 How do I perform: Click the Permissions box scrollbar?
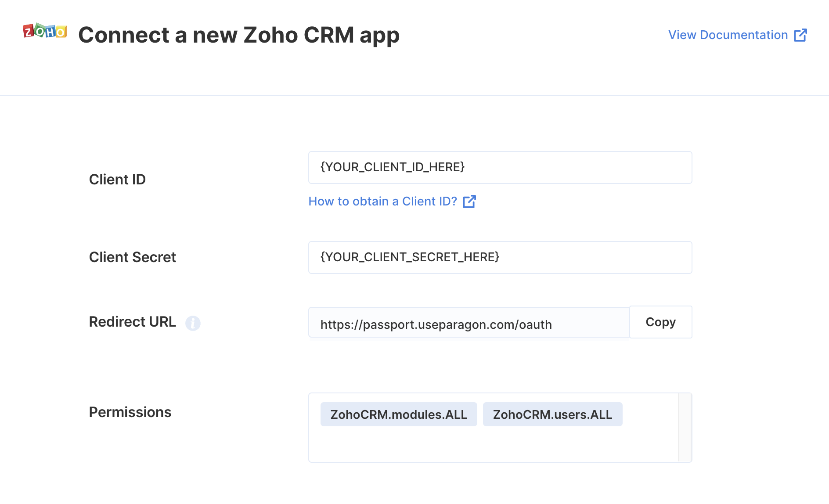tap(685, 428)
